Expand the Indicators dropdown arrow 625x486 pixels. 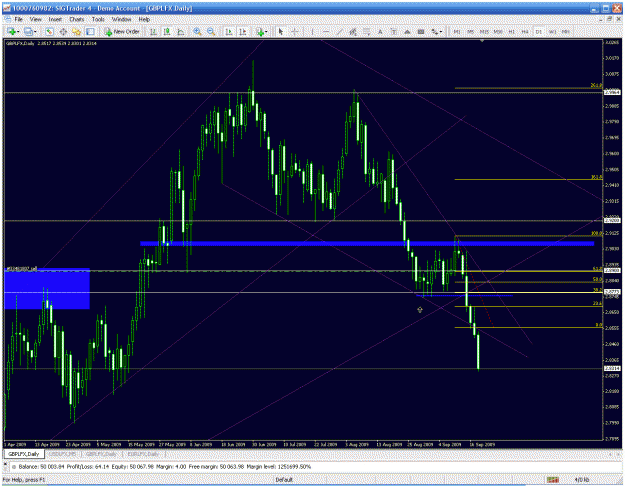pyautogui.click(x=267, y=32)
